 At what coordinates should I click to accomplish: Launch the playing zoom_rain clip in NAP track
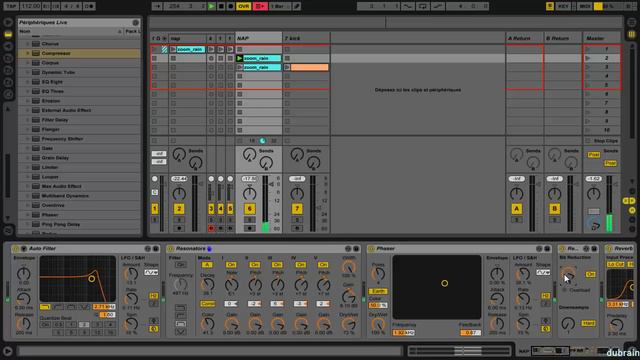(240, 58)
